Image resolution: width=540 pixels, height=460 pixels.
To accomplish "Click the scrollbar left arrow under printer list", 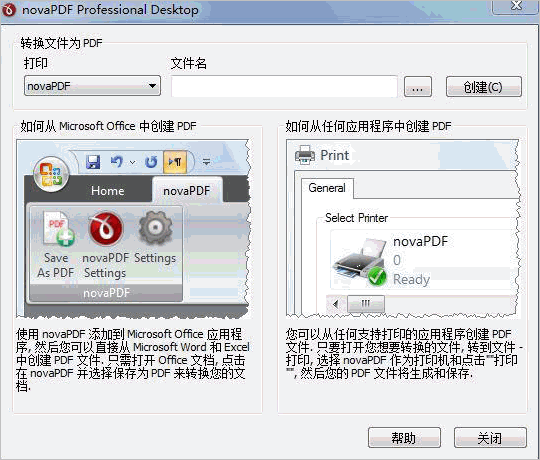I will [336, 304].
